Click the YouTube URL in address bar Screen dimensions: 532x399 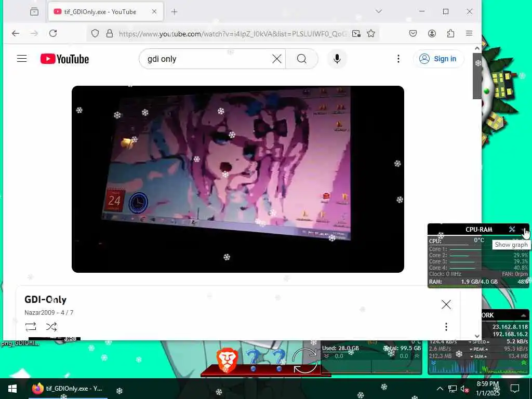tap(232, 34)
